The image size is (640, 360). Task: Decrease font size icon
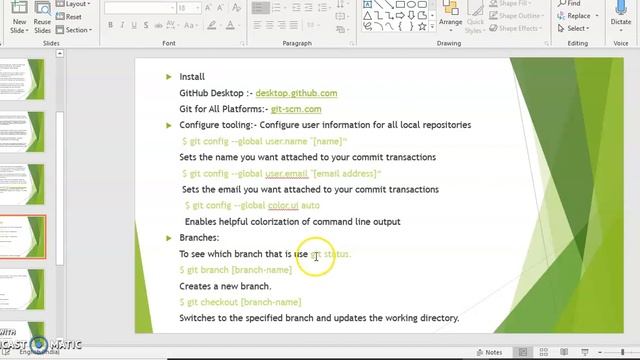click(x=221, y=8)
